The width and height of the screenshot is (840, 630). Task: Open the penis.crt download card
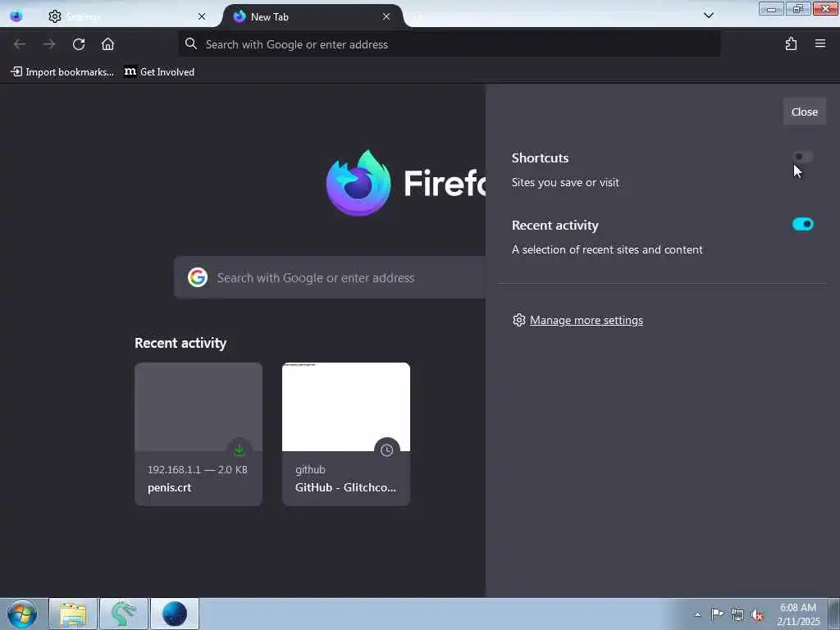click(199, 434)
